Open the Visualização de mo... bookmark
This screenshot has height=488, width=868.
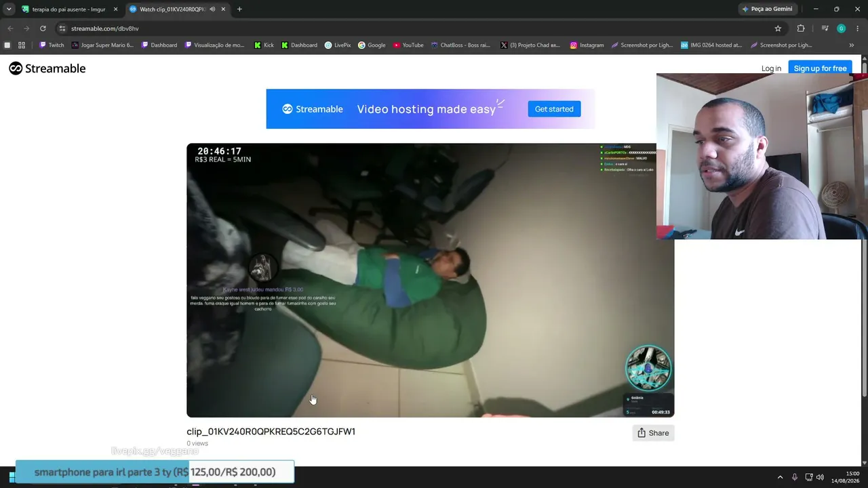click(x=214, y=45)
